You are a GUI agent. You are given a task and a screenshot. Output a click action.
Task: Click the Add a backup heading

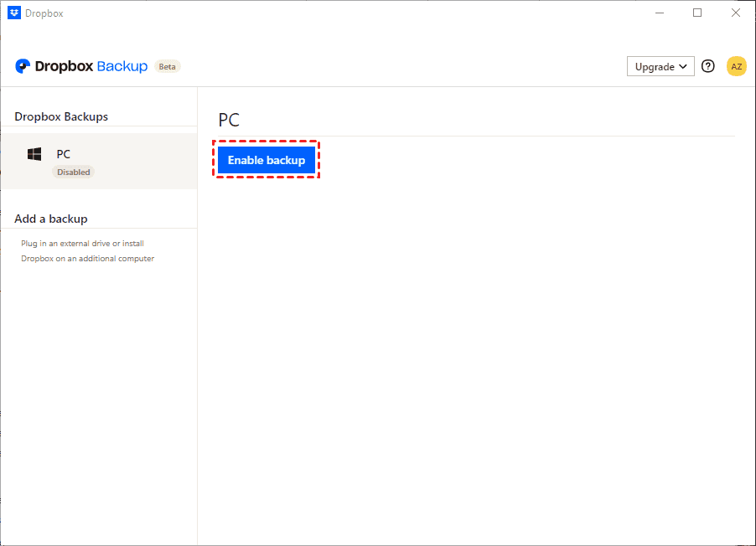[x=51, y=219]
